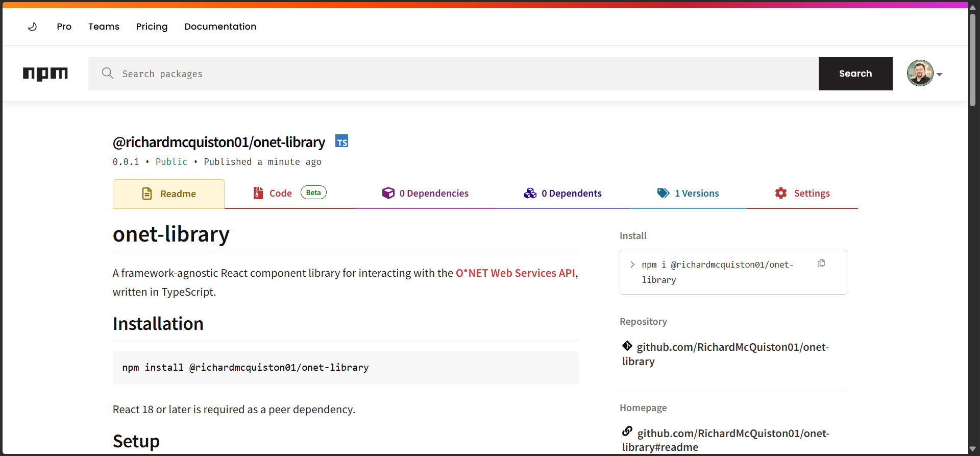Click the Code zip file icon
Screen dimensions: 980x456
(x=258, y=193)
